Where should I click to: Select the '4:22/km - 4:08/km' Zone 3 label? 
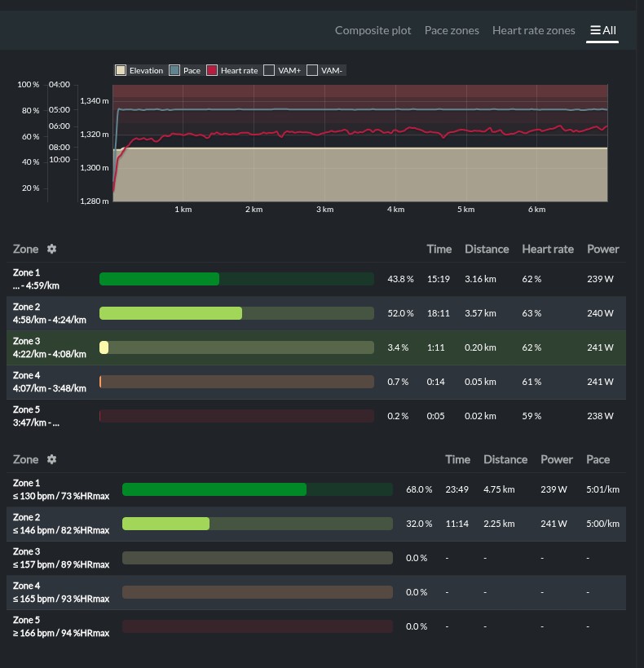(50, 354)
